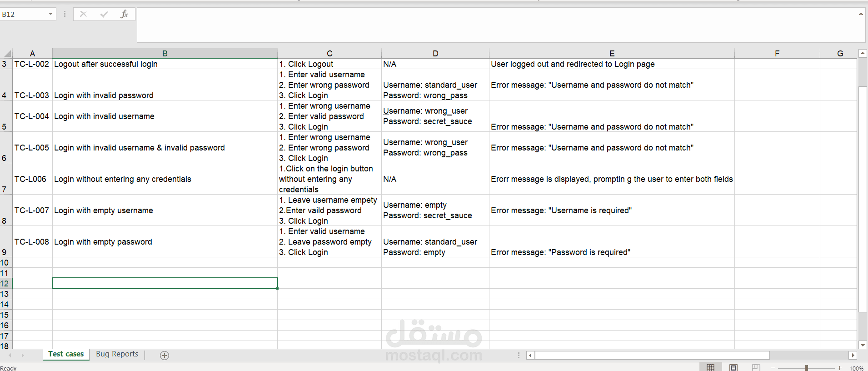
Task: Select 'Login with invalid username' cell
Action: [x=165, y=116]
